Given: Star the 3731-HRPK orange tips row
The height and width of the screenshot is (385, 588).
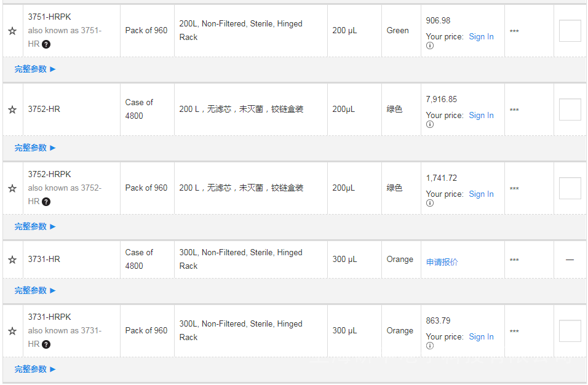Looking at the screenshot, I should pos(12,331).
